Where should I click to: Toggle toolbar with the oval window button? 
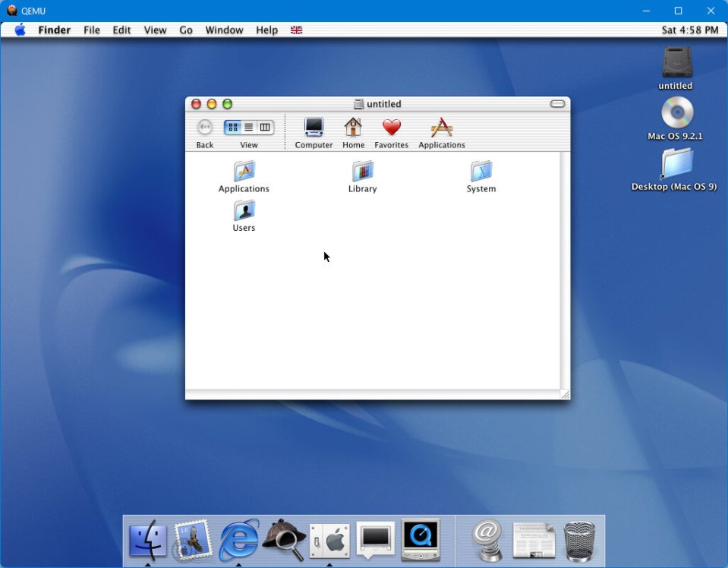pos(557,104)
